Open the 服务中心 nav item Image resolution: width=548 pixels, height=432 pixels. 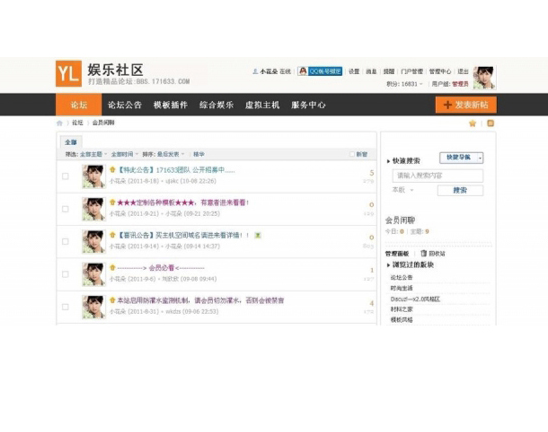pos(308,105)
